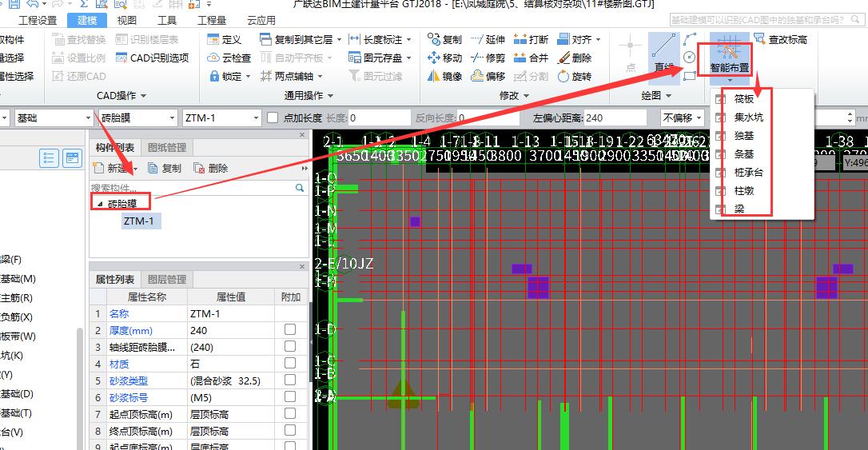This screenshot has width=868, height=450.
Task: Expand the 绘图 group arrow
Action: tap(668, 96)
